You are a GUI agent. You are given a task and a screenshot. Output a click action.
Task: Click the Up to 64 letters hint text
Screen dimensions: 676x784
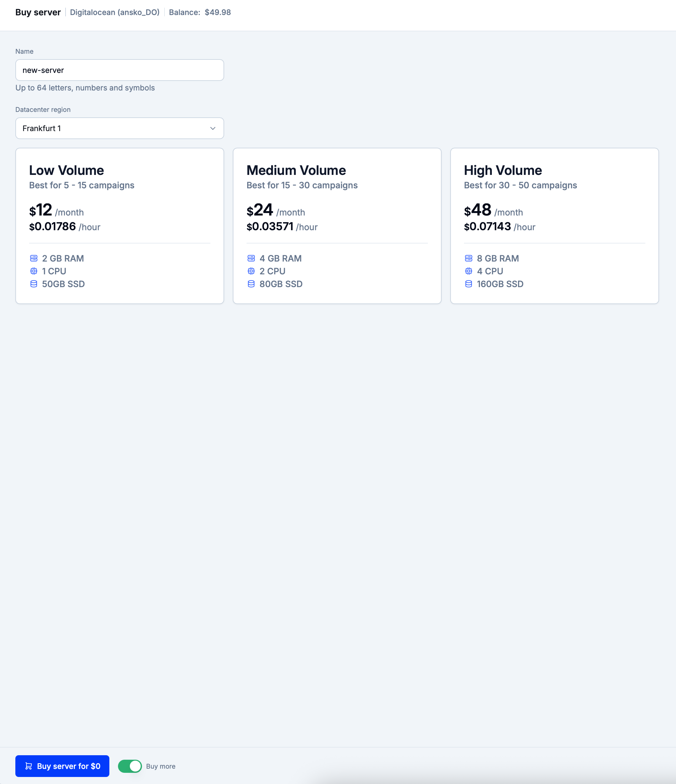pyautogui.click(x=85, y=88)
